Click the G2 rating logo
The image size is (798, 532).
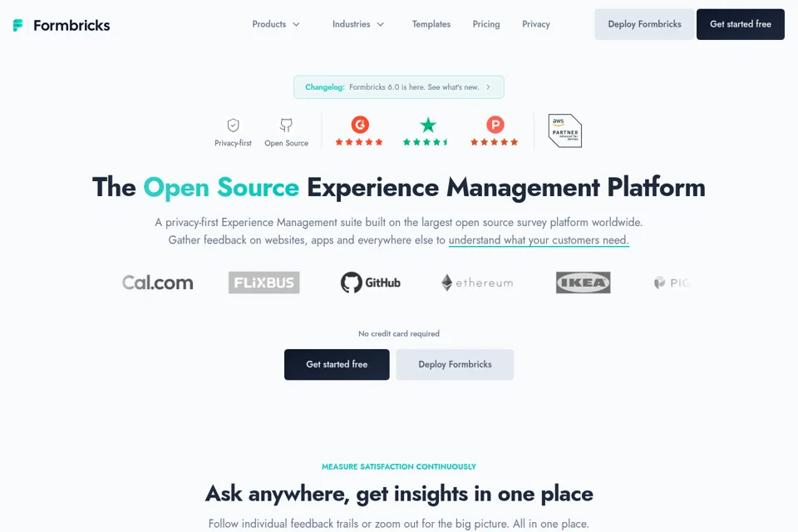click(360, 124)
